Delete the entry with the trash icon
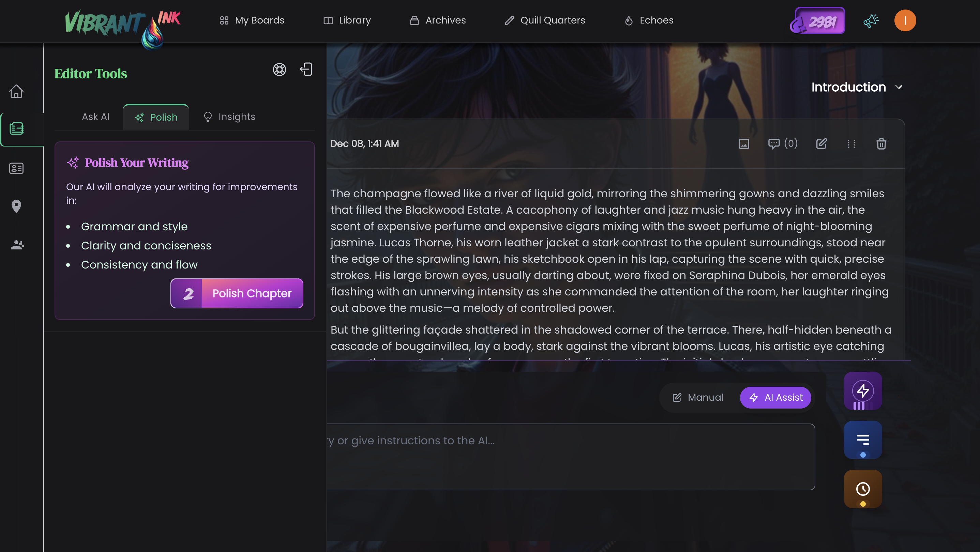 tap(881, 144)
